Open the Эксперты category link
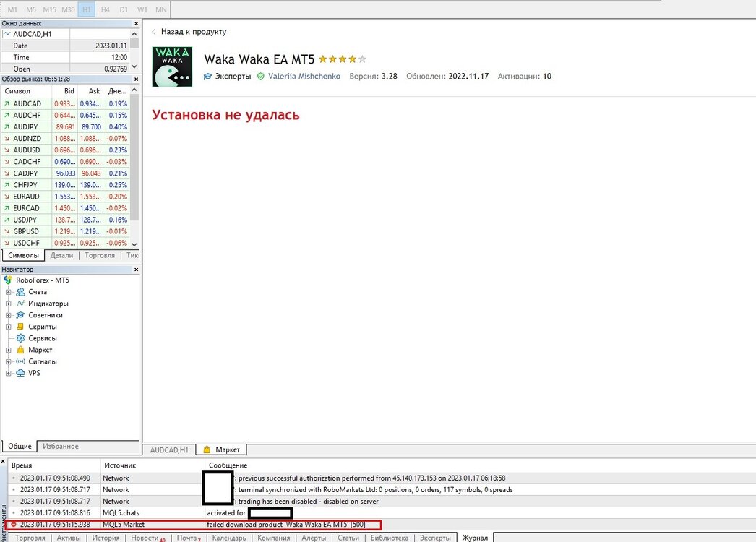Image resolution: width=756 pixels, height=542 pixels. point(233,76)
